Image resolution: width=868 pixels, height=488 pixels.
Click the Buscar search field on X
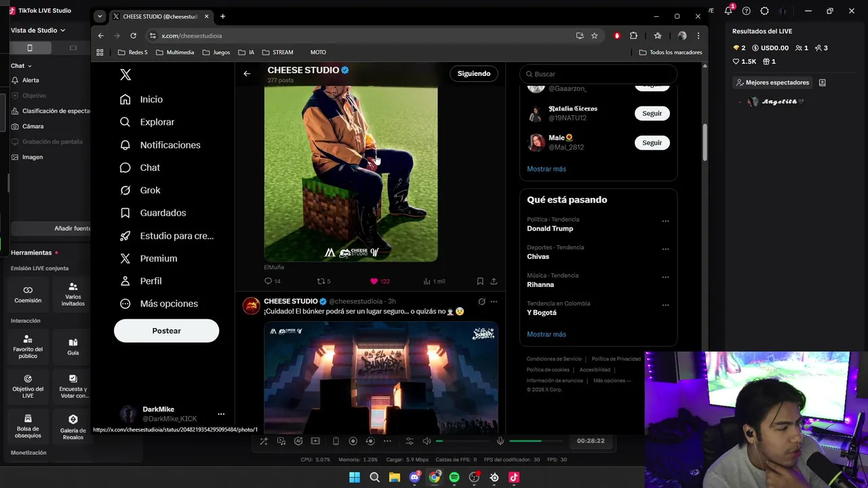click(x=598, y=74)
